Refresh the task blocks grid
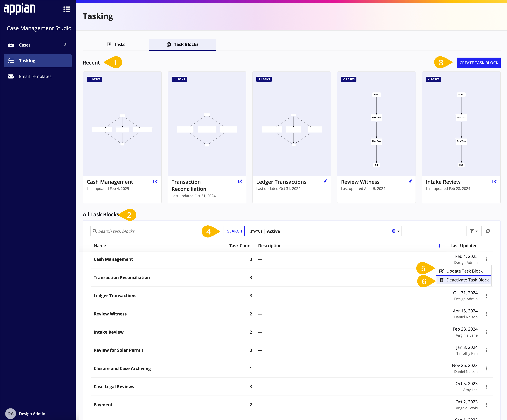 tap(488, 231)
